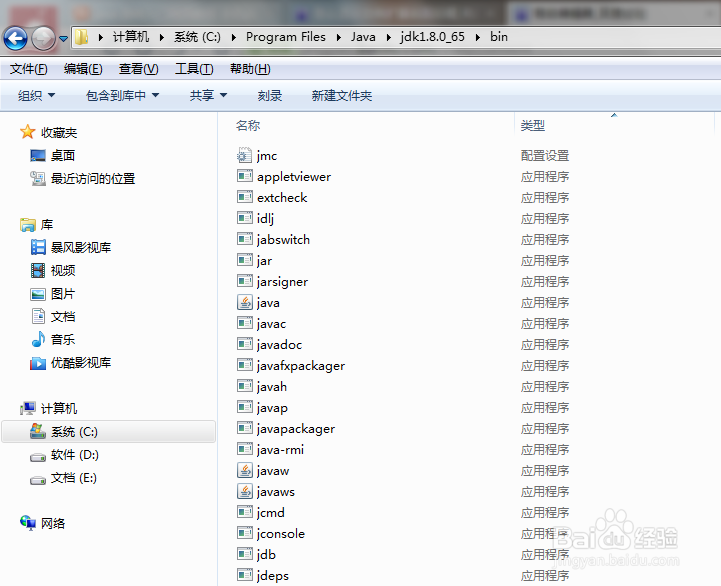Viewport: 721px width, 586px height.
Task: Click the 文档 library icon
Action: point(38,316)
